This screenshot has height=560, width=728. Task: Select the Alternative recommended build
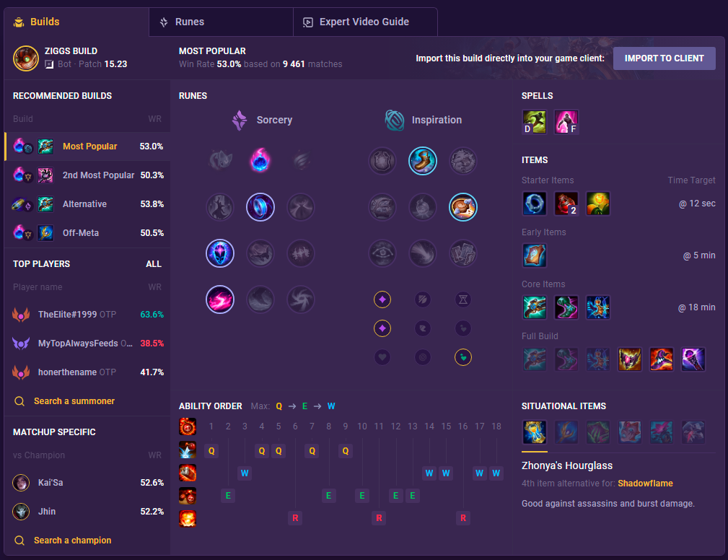tap(87, 204)
